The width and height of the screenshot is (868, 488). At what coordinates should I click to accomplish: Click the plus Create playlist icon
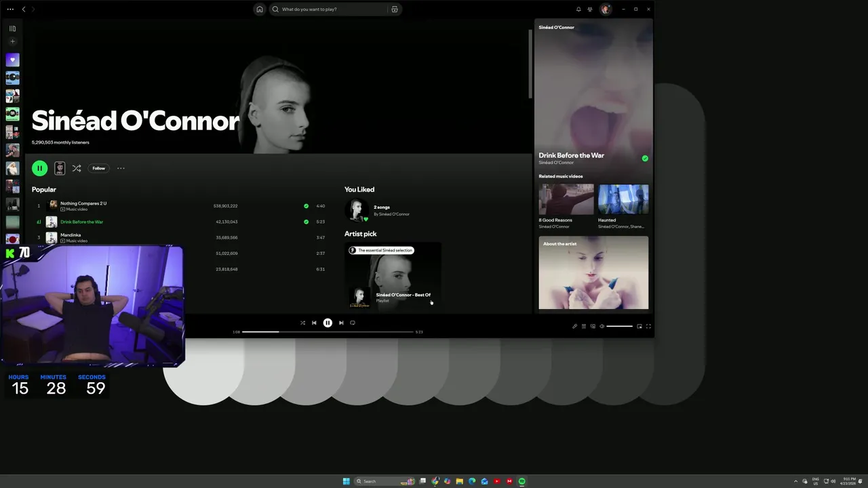tap(12, 41)
